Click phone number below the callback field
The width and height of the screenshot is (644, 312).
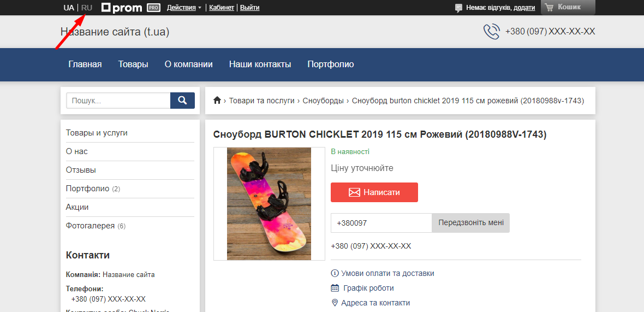[371, 246]
